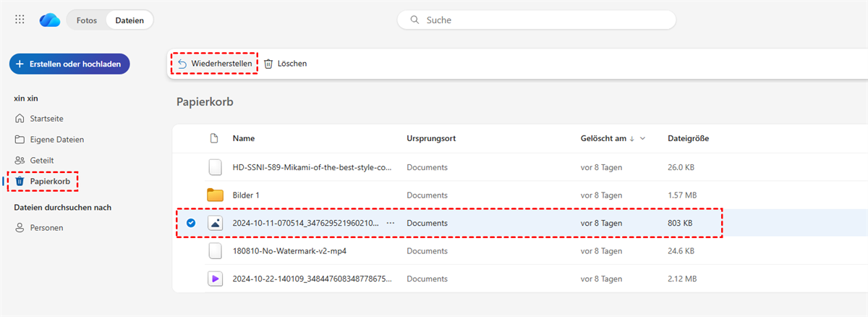This screenshot has height=317, width=868.
Task: Click the purple video file icon
Action: pos(215,278)
